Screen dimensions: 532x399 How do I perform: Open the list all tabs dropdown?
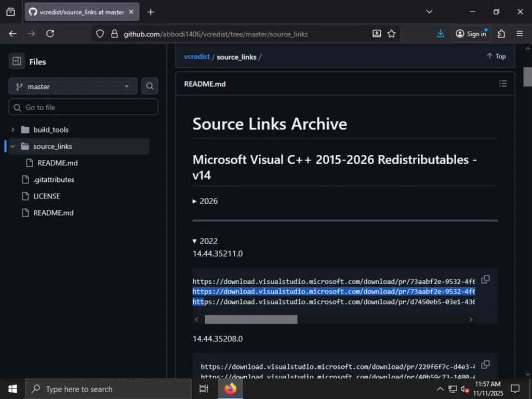429,11
